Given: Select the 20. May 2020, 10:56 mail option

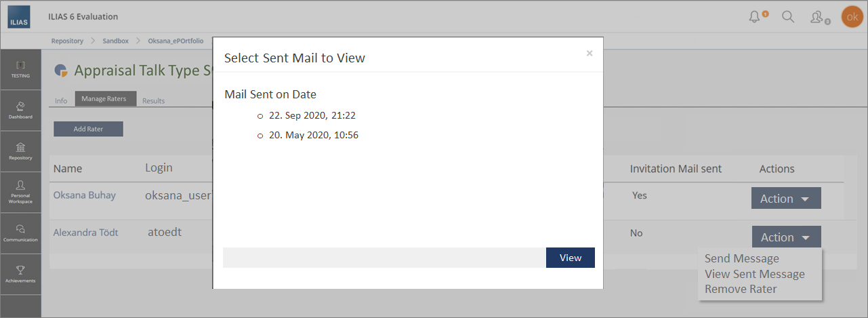Looking at the screenshot, I should pos(260,136).
